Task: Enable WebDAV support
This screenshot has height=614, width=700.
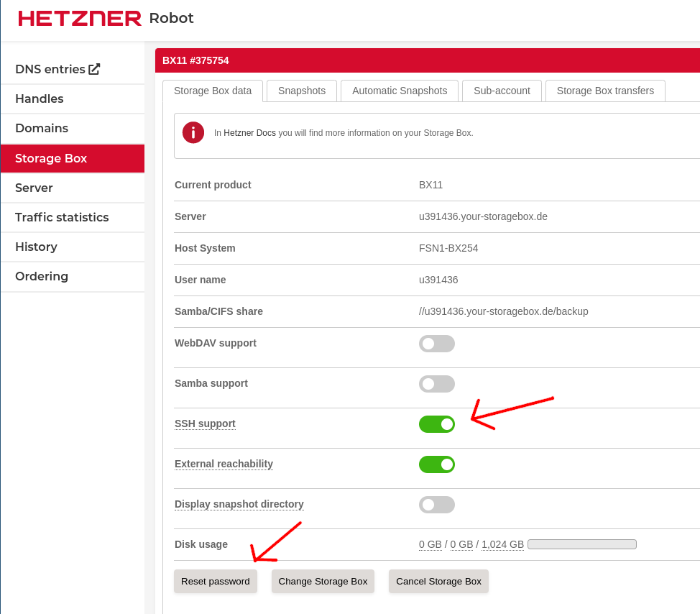Action: (x=437, y=344)
